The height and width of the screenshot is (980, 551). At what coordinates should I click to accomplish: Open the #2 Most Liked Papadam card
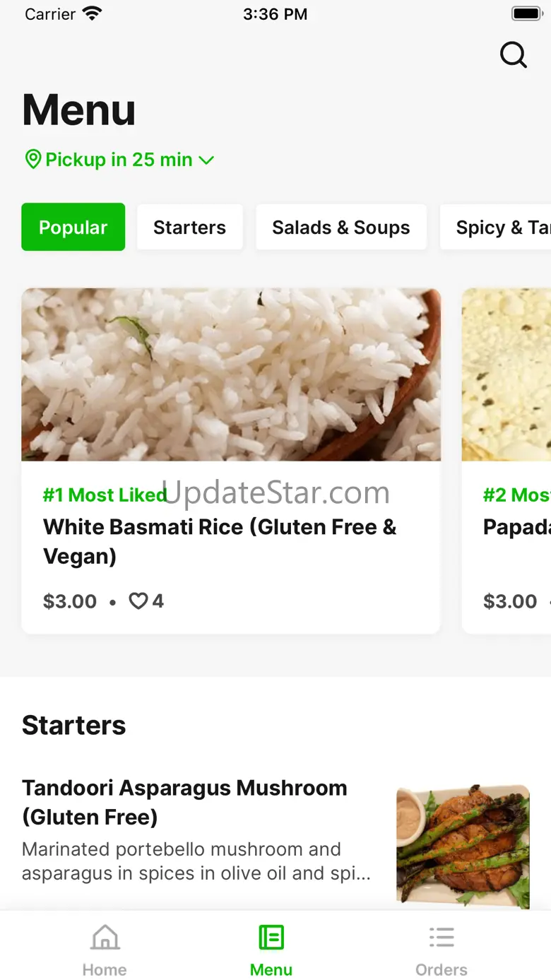point(506,461)
